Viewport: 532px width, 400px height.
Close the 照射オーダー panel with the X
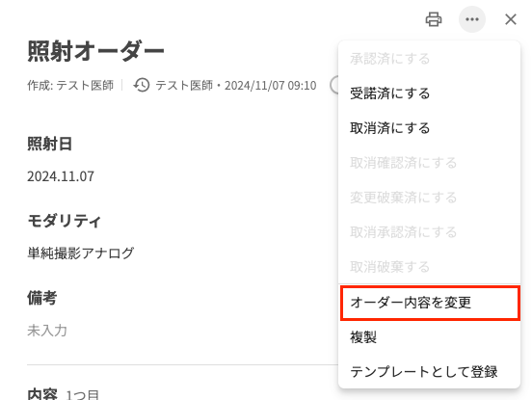tap(510, 19)
